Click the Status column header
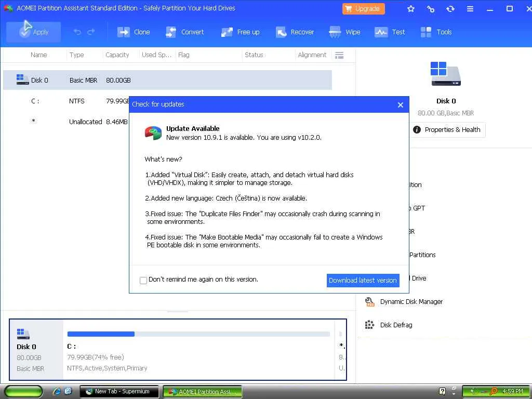This screenshot has height=399, width=532. (254, 55)
